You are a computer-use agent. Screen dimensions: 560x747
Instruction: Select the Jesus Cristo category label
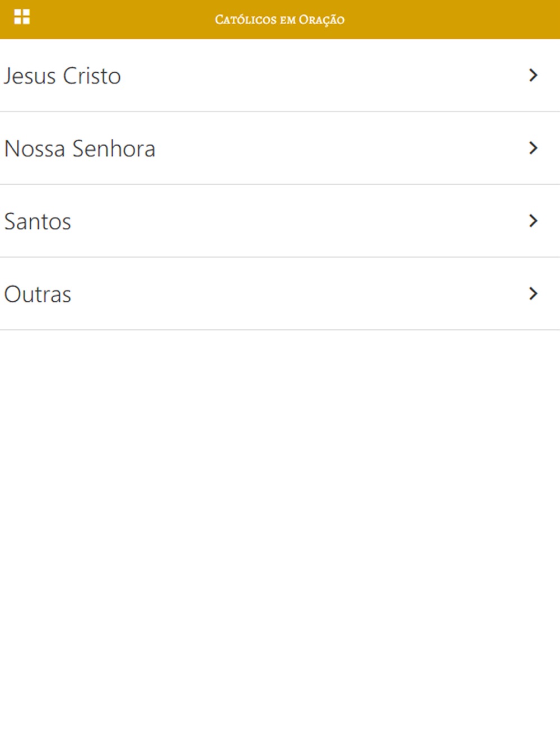[62, 76]
